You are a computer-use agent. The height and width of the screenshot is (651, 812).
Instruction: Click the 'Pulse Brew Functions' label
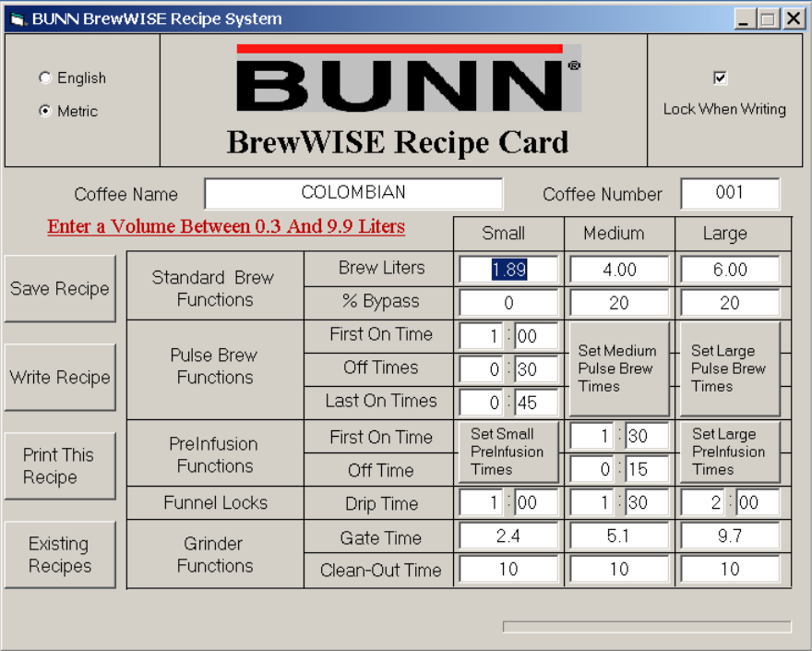click(x=214, y=366)
